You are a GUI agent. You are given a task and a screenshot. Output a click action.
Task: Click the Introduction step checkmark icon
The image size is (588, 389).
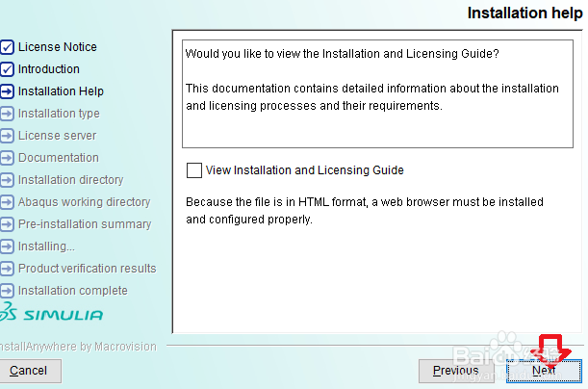[8, 69]
